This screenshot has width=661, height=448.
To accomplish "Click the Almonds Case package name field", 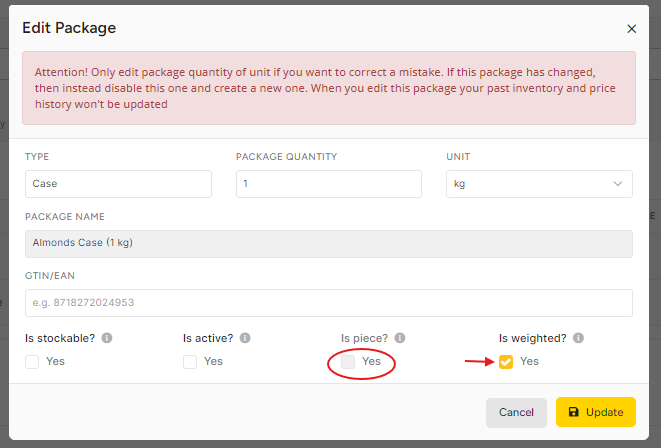I will tap(329, 244).
